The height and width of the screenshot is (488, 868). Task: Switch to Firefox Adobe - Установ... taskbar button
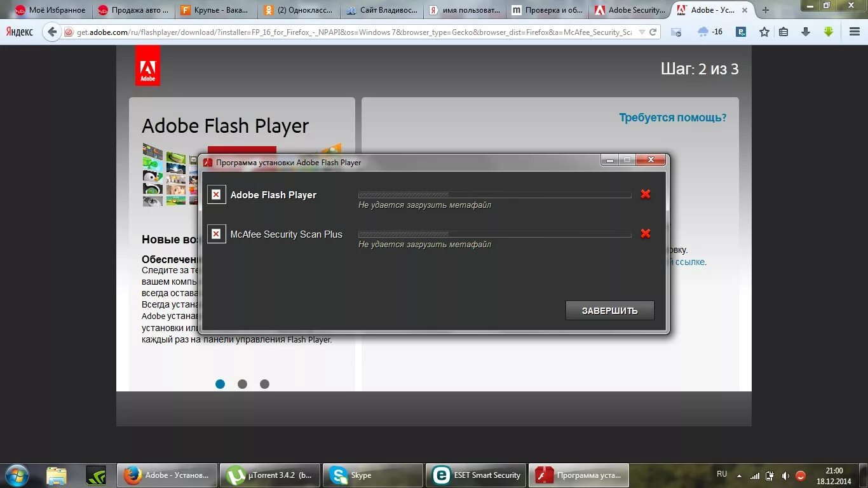(167, 475)
